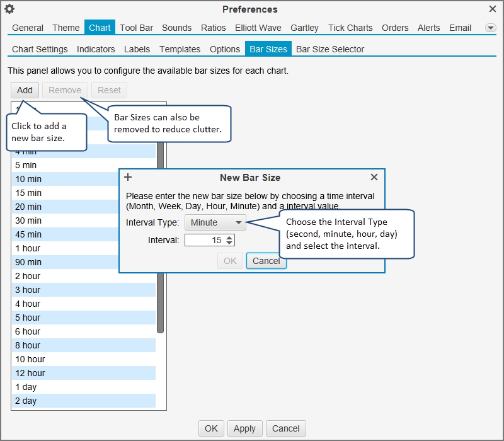504x441 pixels.
Task: Click the Reset button
Action: click(109, 90)
